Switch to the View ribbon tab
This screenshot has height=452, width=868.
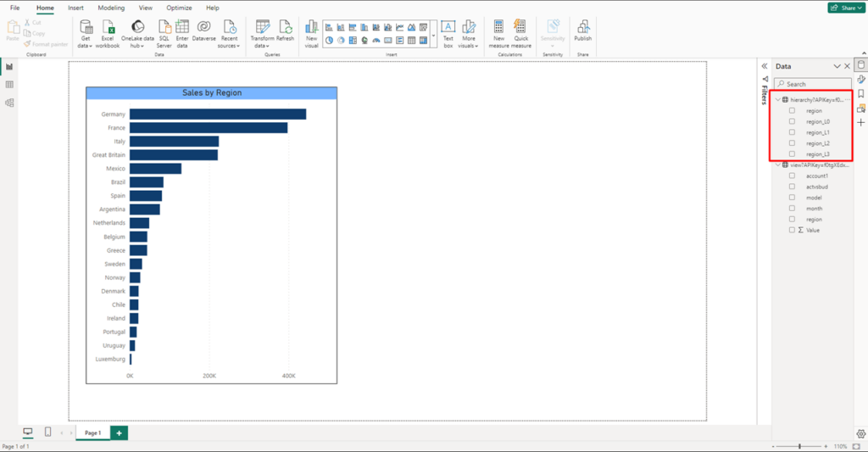[146, 8]
